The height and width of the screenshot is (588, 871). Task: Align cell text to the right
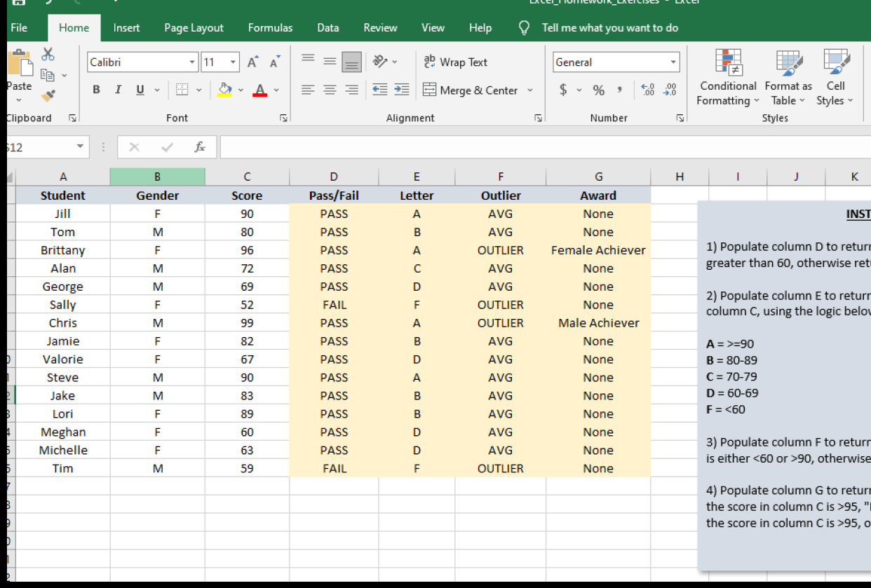351,90
